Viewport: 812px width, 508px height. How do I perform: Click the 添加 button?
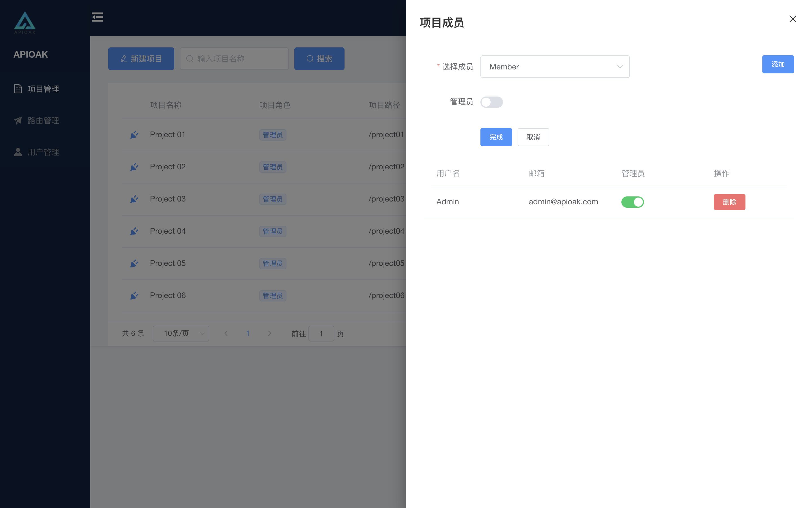(x=778, y=64)
